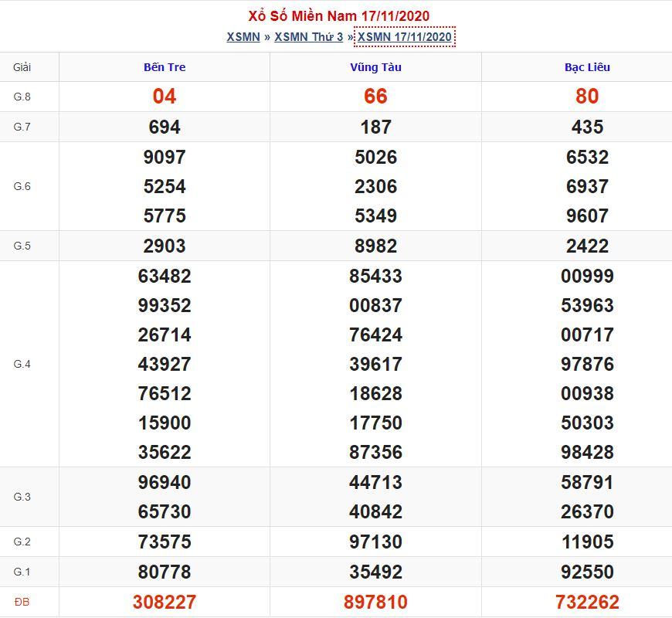Click the G.2 number 11905
Viewport: 672px width, 618px height.
click(587, 542)
